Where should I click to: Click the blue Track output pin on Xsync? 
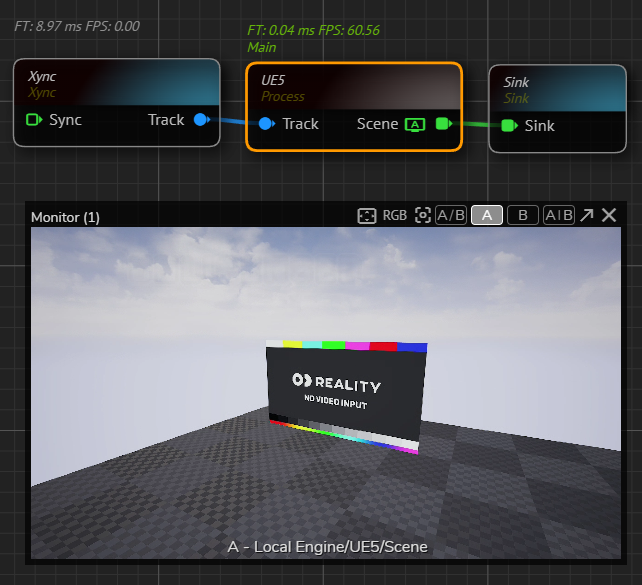point(200,120)
